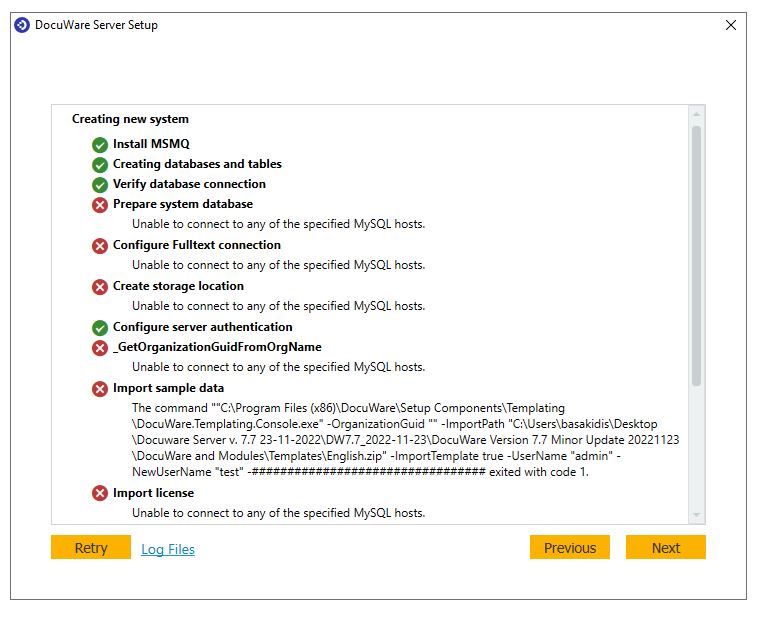Proceed with the Next button
The image size is (765, 624).
coord(666,548)
